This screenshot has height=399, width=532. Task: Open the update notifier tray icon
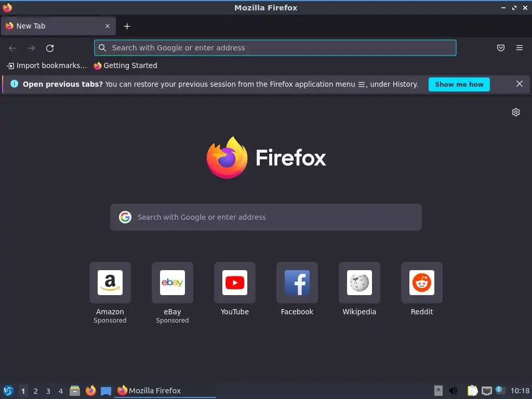(500, 390)
